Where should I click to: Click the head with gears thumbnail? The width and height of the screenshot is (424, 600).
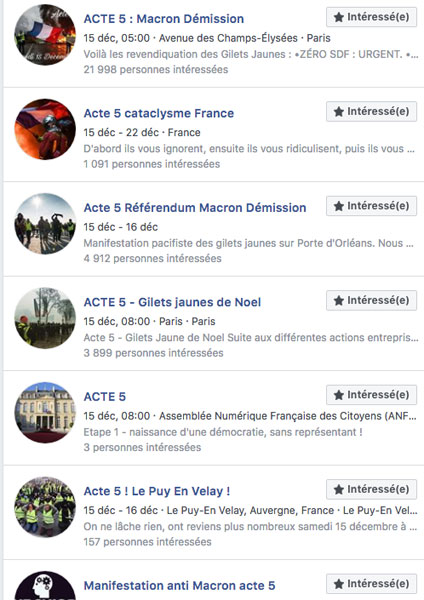point(45,586)
